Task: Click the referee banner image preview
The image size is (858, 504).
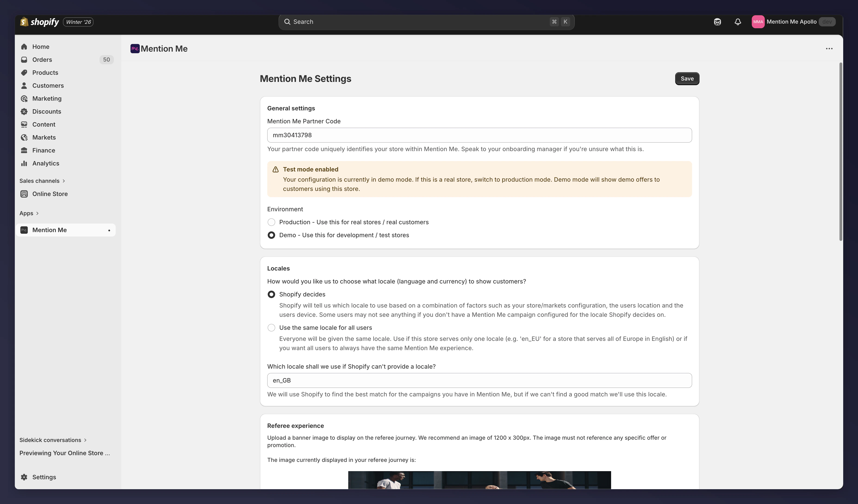Action: (479, 480)
